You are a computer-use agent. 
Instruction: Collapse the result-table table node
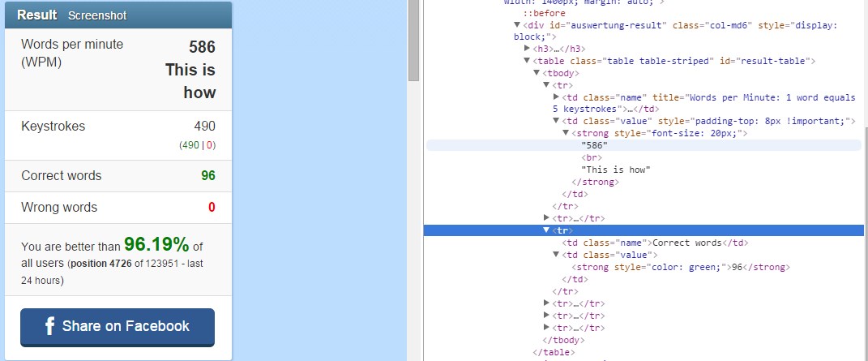(527, 61)
